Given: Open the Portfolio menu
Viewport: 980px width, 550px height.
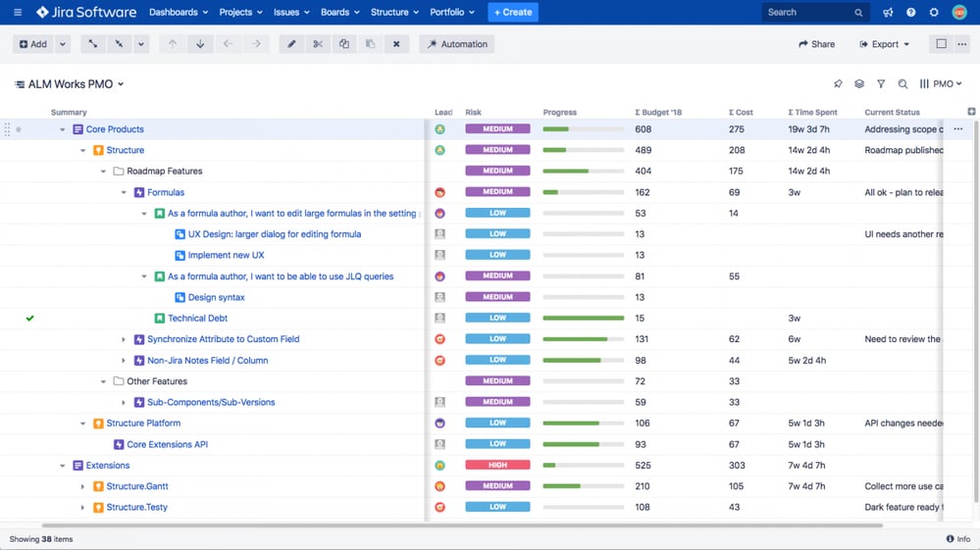Looking at the screenshot, I should pyautogui.click(x=452, y=12).
